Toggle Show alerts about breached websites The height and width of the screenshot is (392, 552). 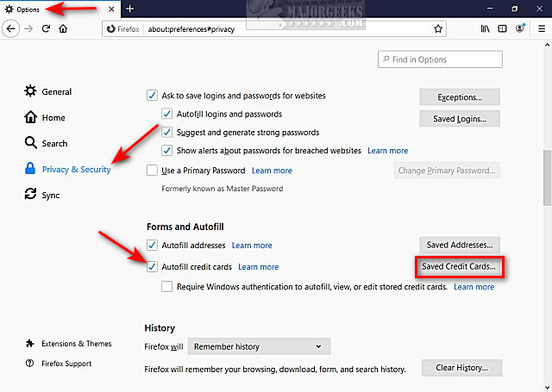166,151
